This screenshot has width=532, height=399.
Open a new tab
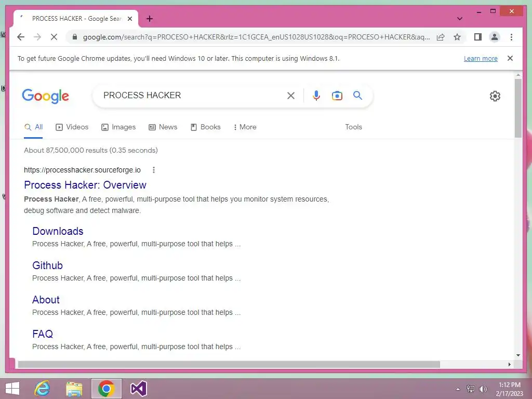(x=150, y=19)
